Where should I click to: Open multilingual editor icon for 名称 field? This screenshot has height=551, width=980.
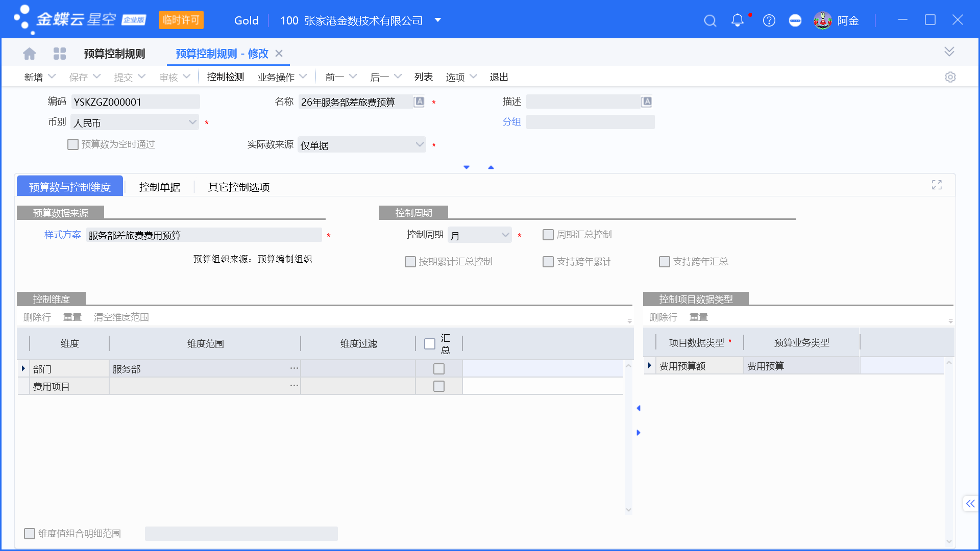(x=419, y=102)
